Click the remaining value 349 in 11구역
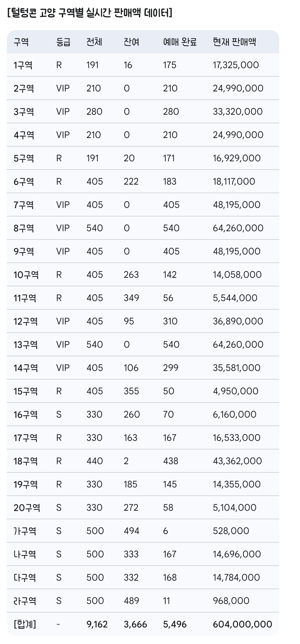The width and height of the screenshot is (300, 644). coord(131,298)
